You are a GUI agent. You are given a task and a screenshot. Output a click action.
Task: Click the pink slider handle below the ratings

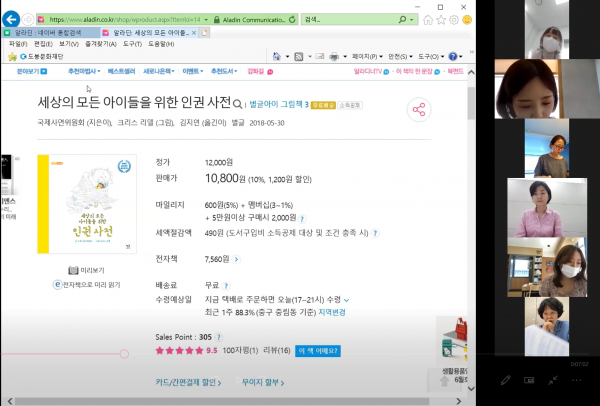tap(124, 354)
